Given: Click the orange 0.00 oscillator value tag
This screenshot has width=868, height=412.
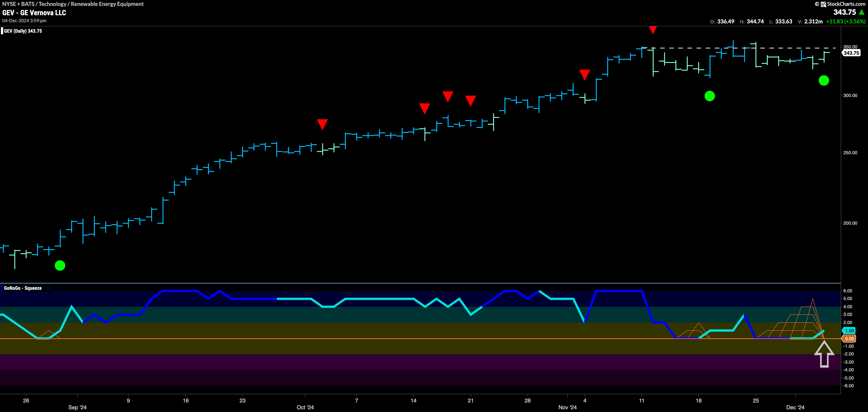Looking at the screenshot, I should point(849,339).
